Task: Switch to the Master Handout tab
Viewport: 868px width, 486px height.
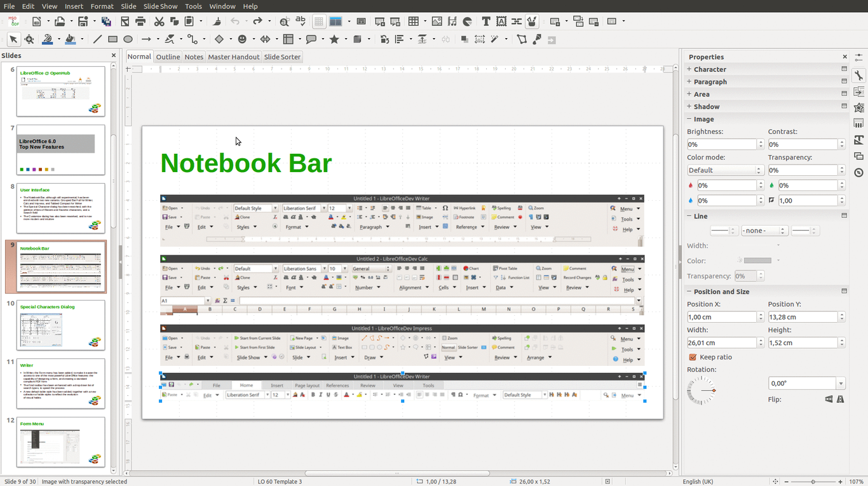Action: (x=234, y=57)
